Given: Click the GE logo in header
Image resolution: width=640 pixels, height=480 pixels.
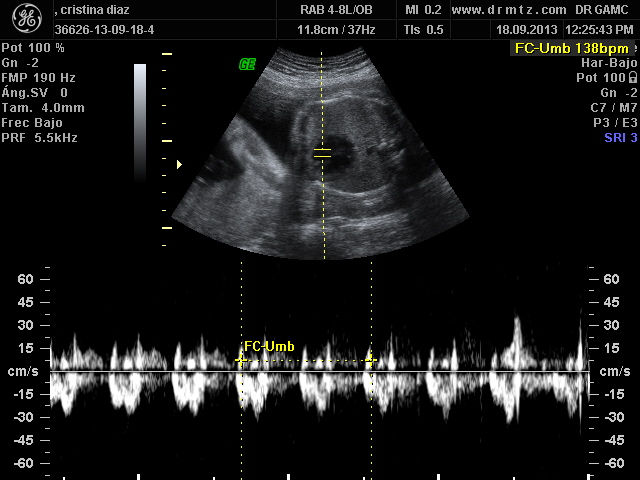Looking at the screenshot, I should coord(27,19).
